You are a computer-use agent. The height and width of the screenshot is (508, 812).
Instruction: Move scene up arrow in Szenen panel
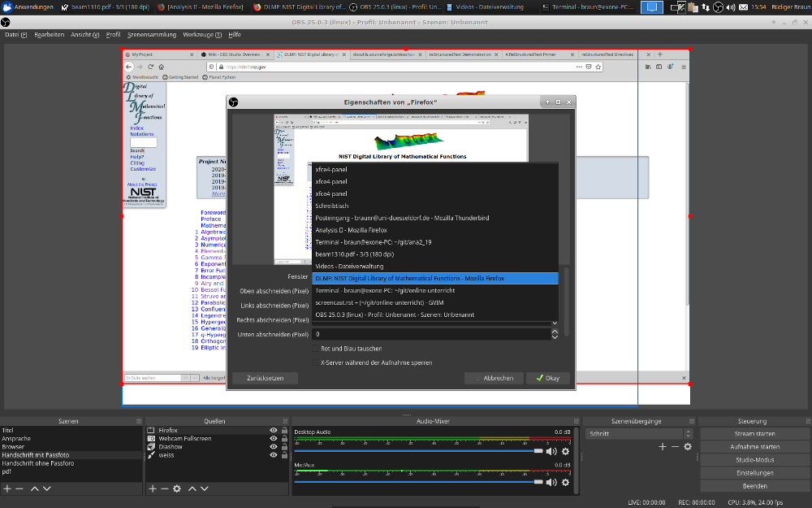tap(35, 488)
